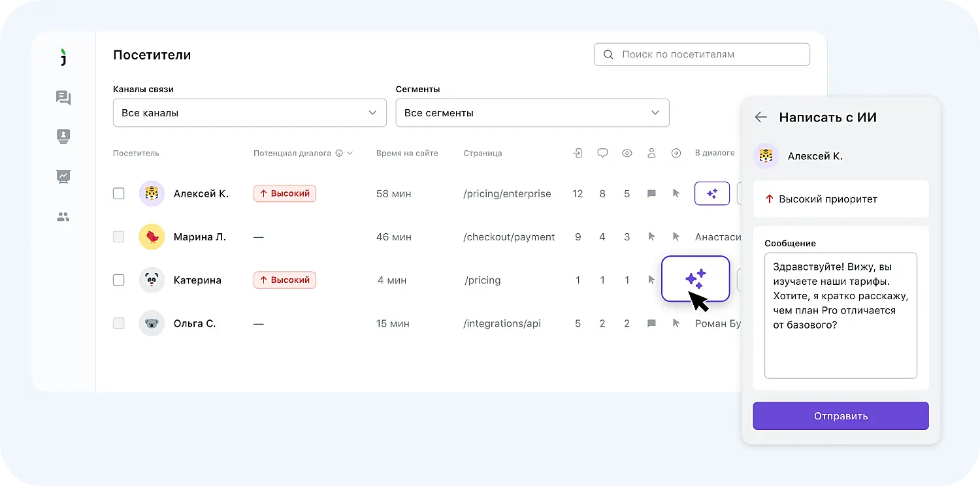Click the large AI sparkle button for Катерина
Screen dimensions: 980x486
695,279
